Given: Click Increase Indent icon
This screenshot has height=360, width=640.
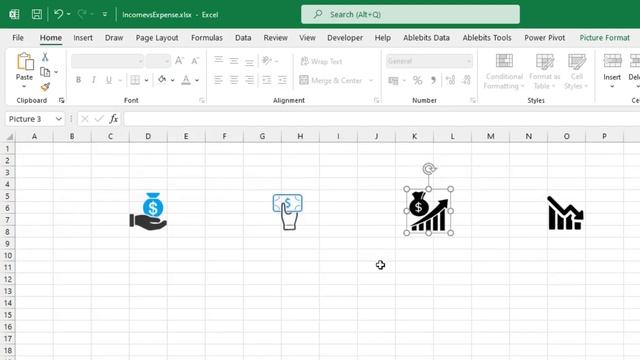Looking at the screenshot, I should tap(282, 80).
